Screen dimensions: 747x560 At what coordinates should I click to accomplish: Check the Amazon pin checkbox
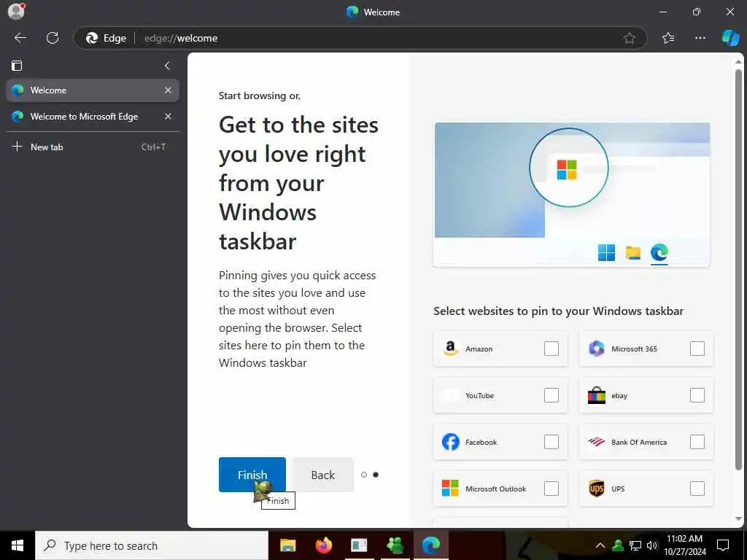551,349
